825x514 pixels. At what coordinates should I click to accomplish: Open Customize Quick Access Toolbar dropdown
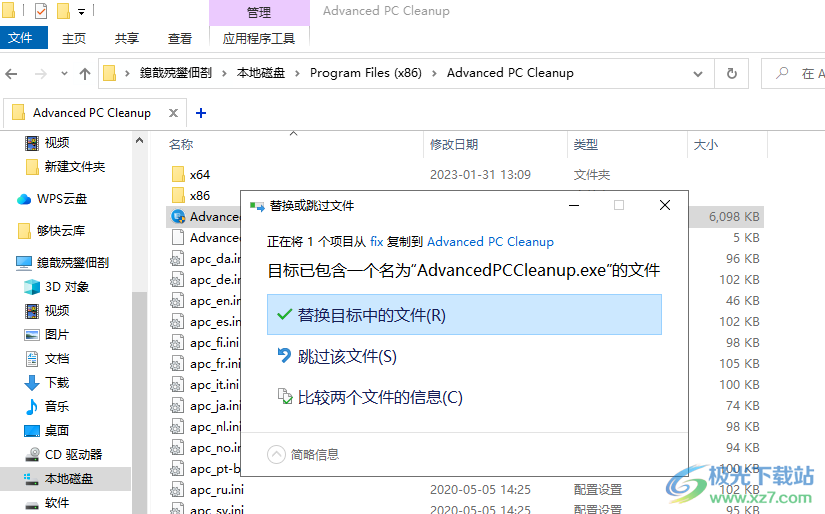click(x=81, y=11)
